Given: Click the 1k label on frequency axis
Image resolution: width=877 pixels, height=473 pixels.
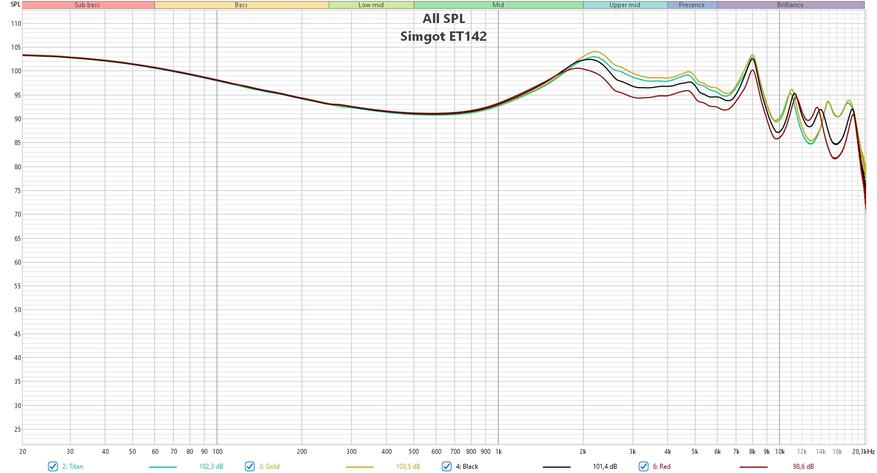Looking at the screenshot, I should click(x=498, y=451).
